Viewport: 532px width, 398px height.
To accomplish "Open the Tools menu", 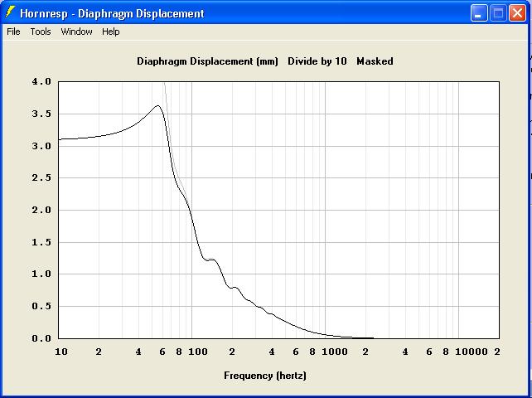I will 41,32.
